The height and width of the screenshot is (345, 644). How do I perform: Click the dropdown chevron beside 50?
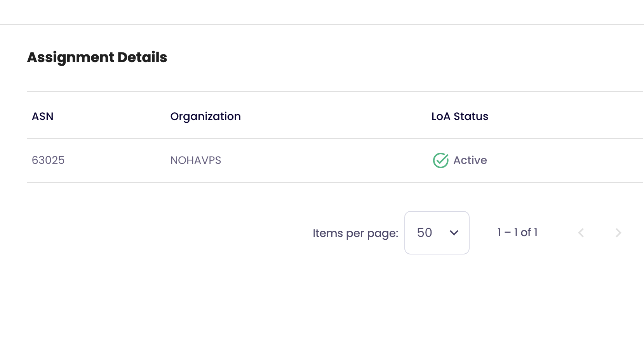[454, 233]
